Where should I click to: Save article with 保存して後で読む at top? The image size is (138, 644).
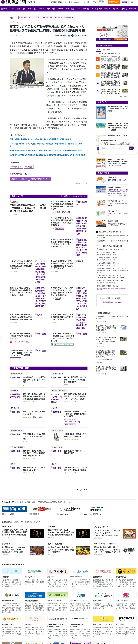coord(60,36)
